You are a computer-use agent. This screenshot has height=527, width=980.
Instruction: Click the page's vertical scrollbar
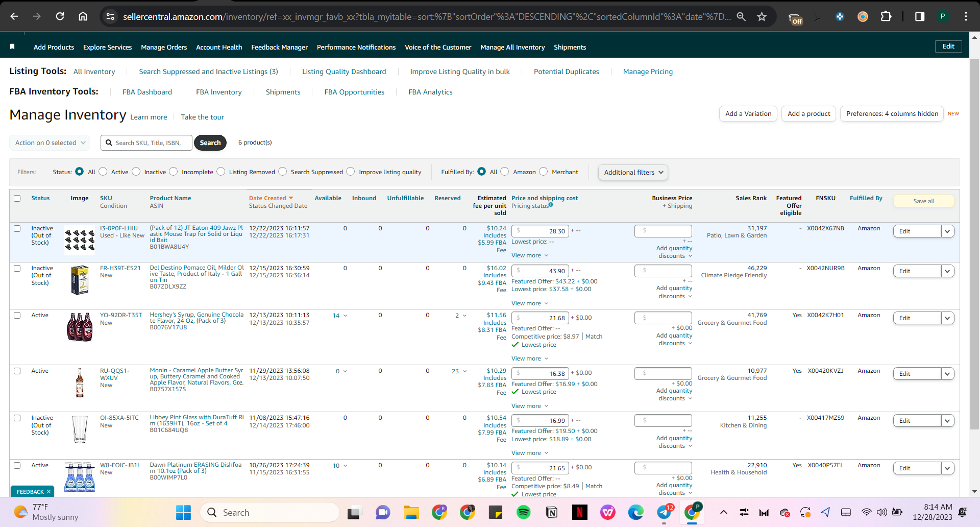[x=975, y=245]
